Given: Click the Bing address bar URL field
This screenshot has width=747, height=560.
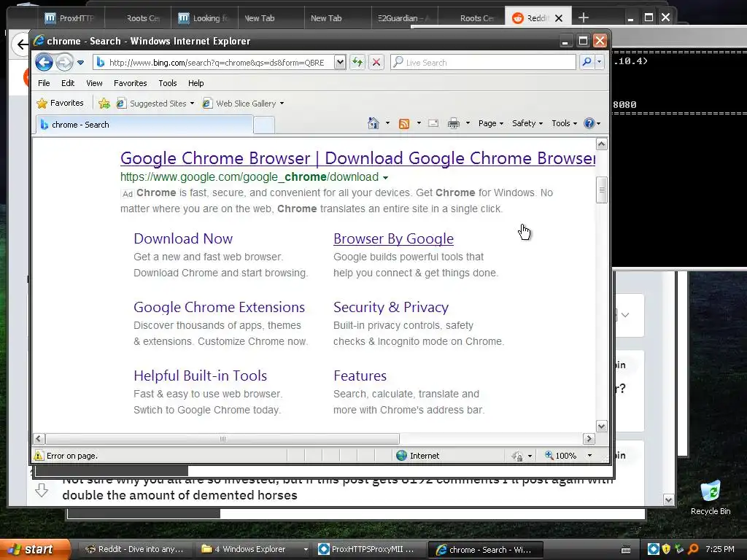Looking at the screenshot, I should point(214,63).
